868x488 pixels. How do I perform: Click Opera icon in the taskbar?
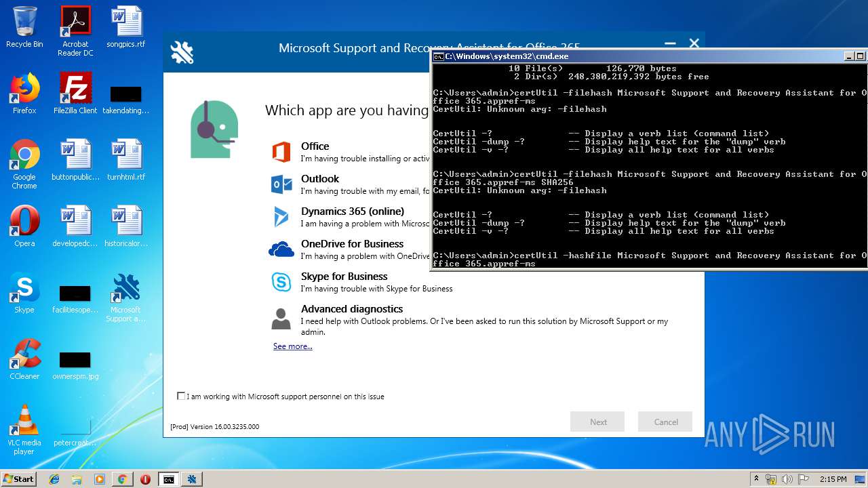(145, 479)
